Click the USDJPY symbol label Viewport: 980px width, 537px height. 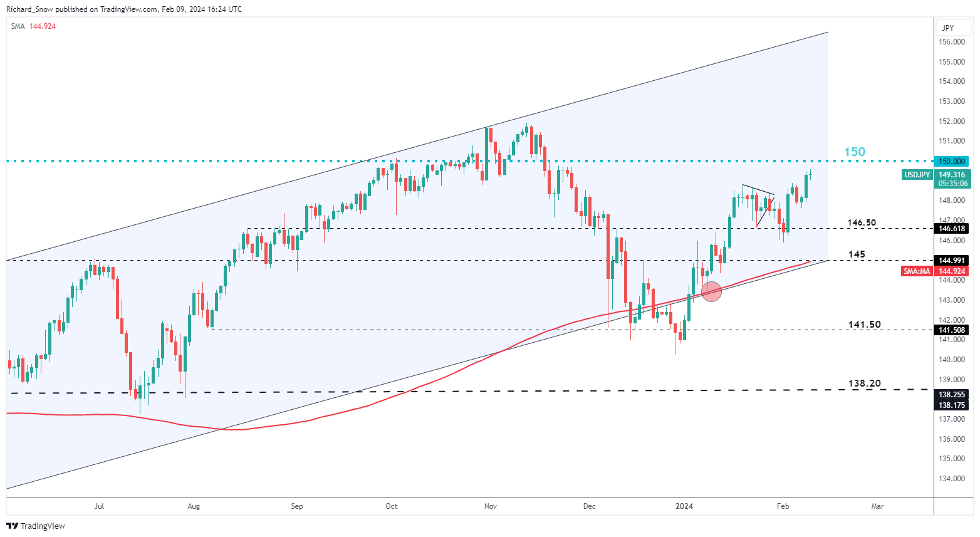pyautogui.click(x=917, y=175)
